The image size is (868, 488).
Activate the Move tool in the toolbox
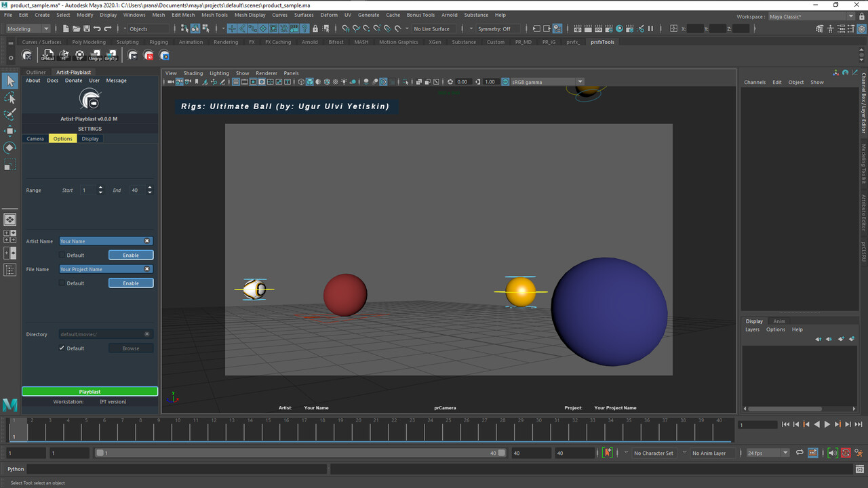coord(9,131)
